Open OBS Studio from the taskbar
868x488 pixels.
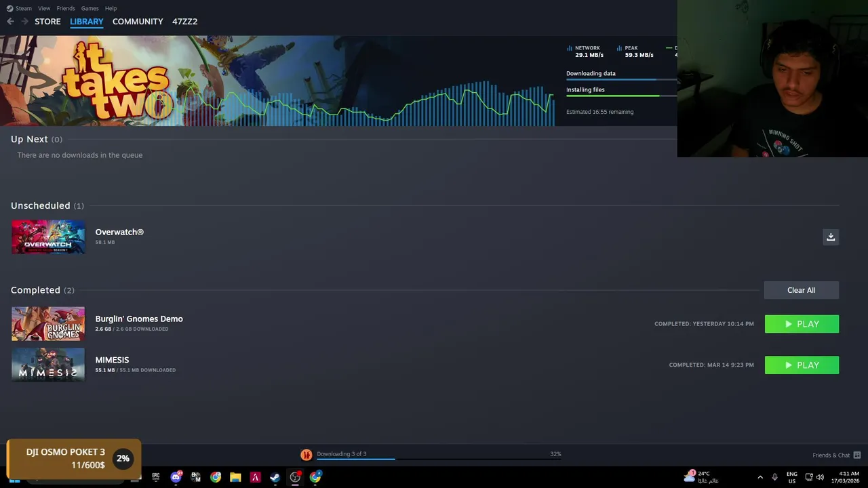pyautogui.click(x=295, y=477)
